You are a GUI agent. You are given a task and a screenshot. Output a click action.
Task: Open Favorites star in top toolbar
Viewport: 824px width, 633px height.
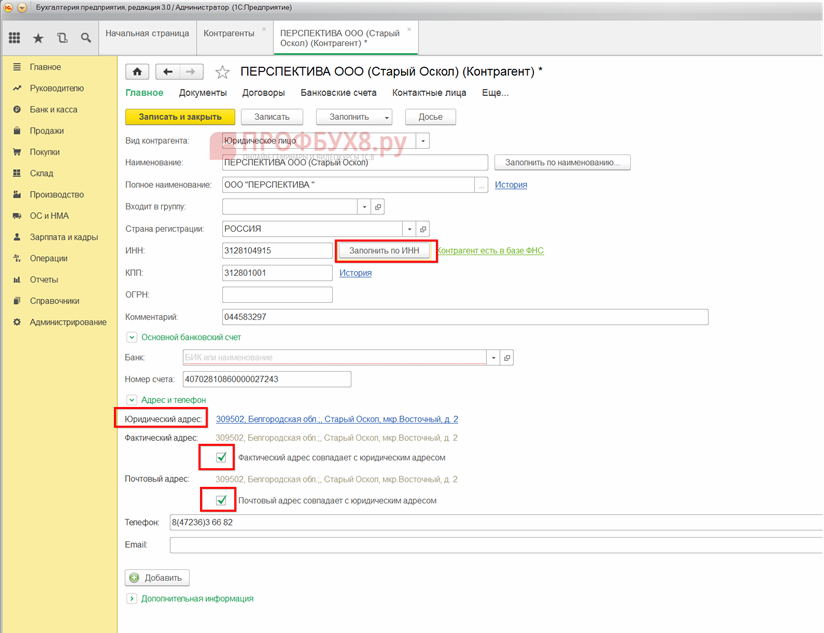(38, 38)
